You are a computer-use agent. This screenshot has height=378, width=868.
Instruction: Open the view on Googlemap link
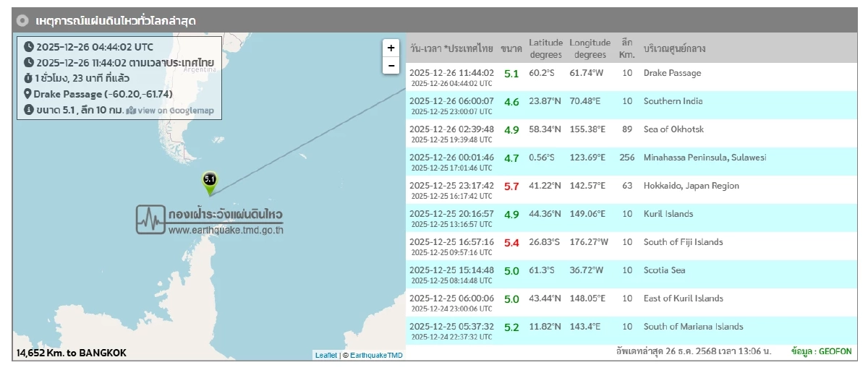click(169, 111)
